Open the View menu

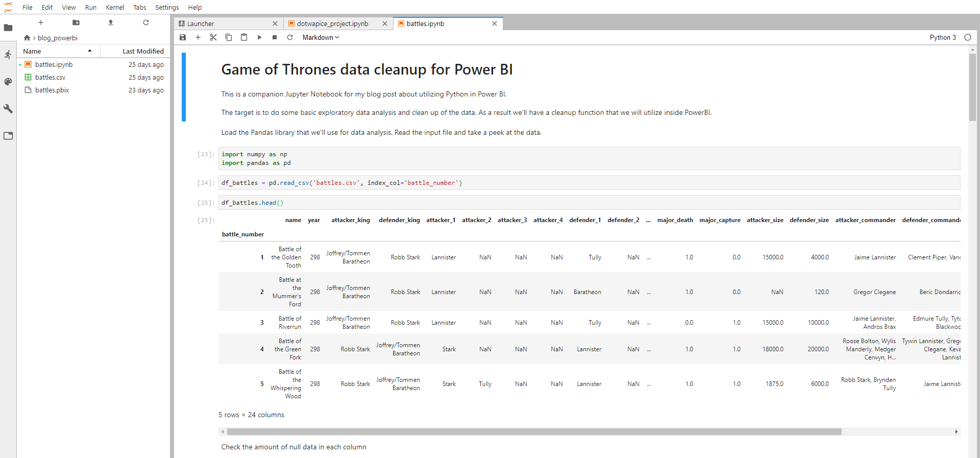pyautogui.click(x=69, y=7)
